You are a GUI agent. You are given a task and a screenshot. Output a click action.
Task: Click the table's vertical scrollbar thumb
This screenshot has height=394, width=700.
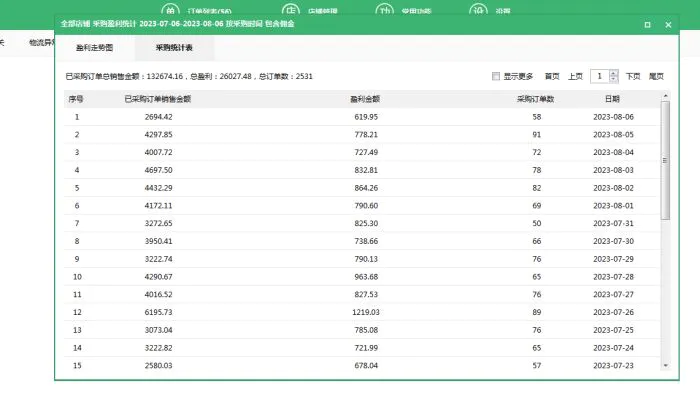click(665, 160)
